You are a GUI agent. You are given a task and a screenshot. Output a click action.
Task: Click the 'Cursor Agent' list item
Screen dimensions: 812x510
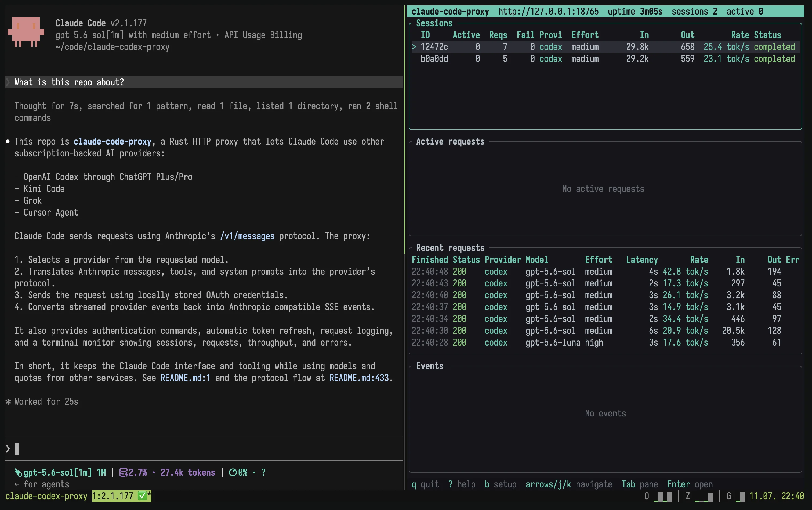[x=51, y=213]
